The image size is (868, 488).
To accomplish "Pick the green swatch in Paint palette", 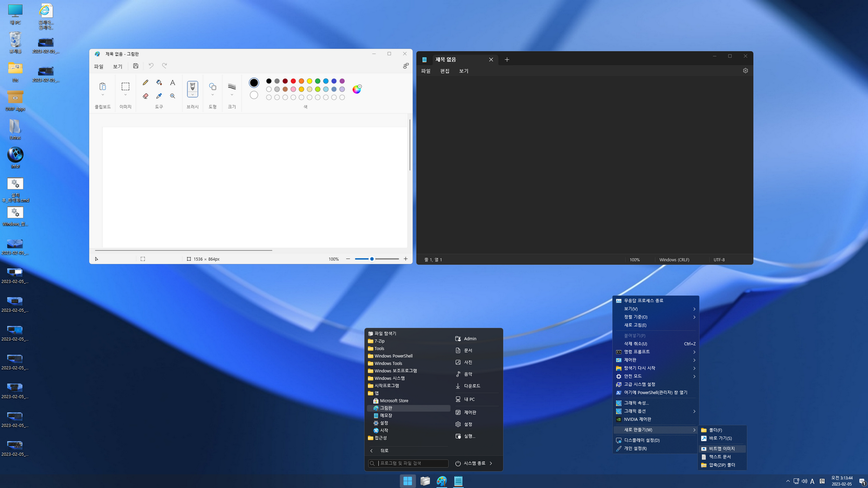I will point(318,81).
